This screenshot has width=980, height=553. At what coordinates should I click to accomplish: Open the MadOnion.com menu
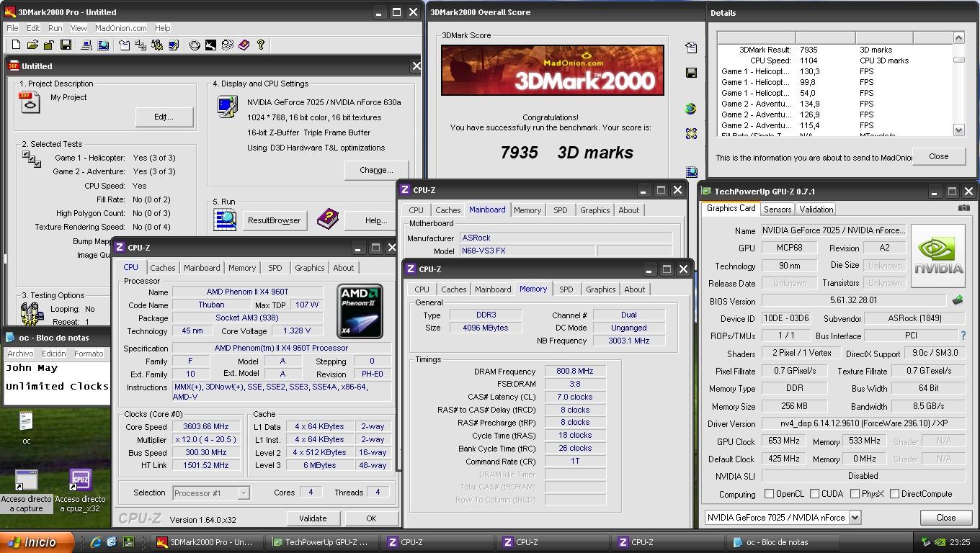(121, 28)
